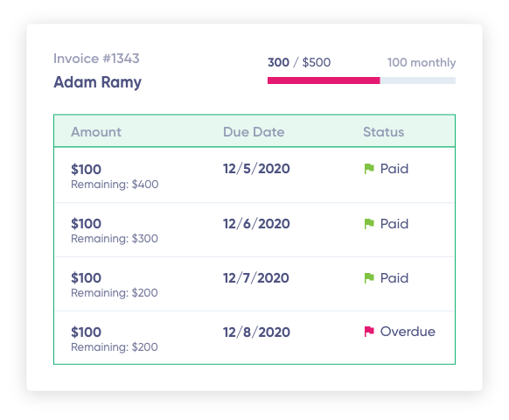Click the Due Date column header
The width and height of the screenshot is (509, 420).
(254, 132)
